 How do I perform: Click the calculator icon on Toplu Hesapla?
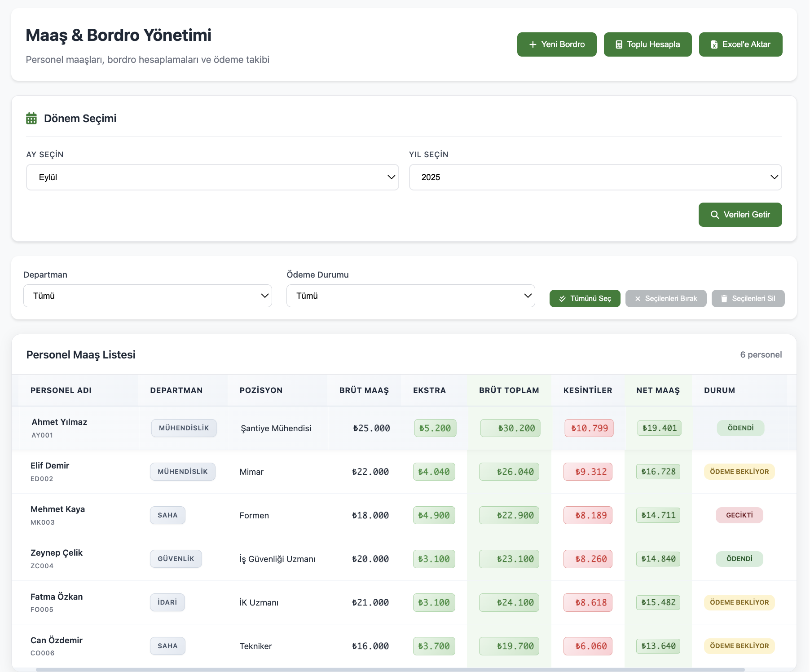click(619, 44)
